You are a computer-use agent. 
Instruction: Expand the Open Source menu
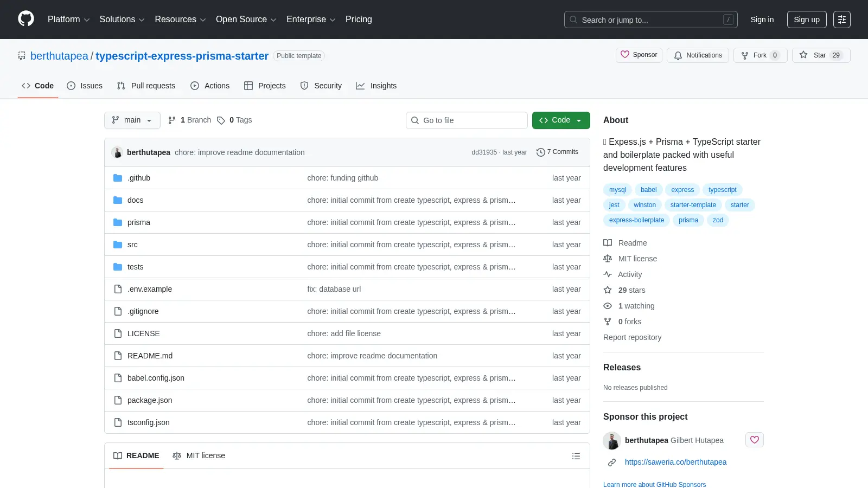pyautogui.click(x=246, y=20)
